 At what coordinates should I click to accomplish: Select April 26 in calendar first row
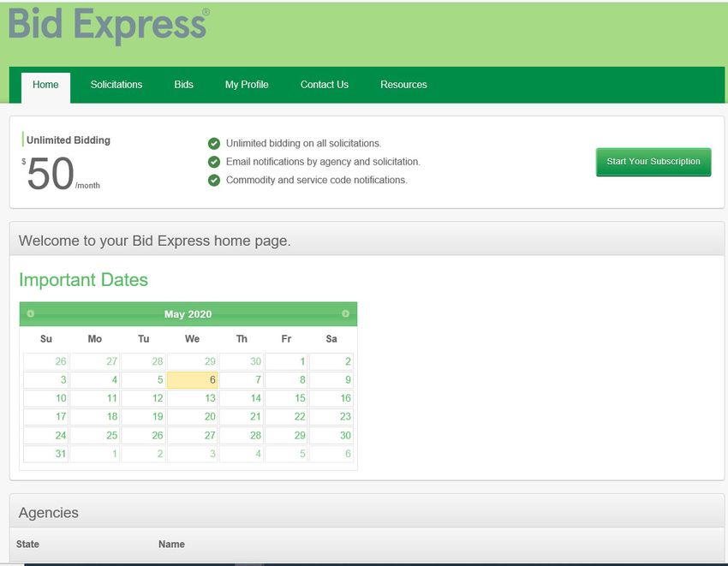click(x=46, y=361)
